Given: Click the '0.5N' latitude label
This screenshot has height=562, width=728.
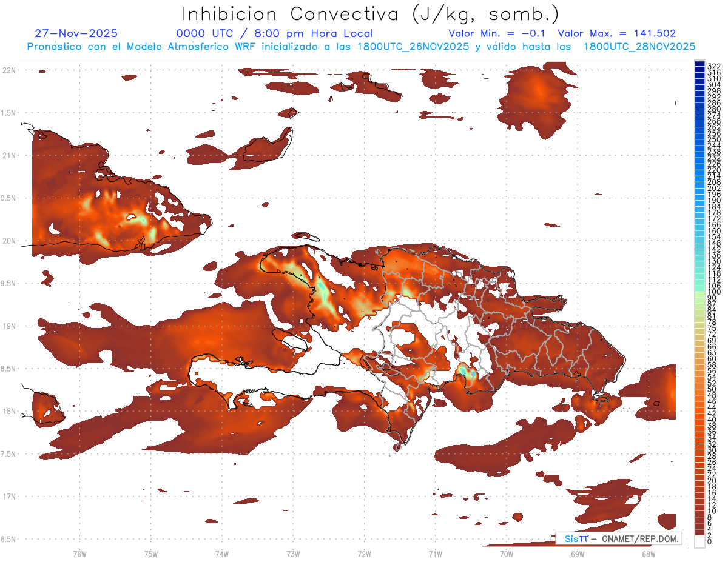Looking at the screenshot, I should pyautogui.click(x=8, y=198).
